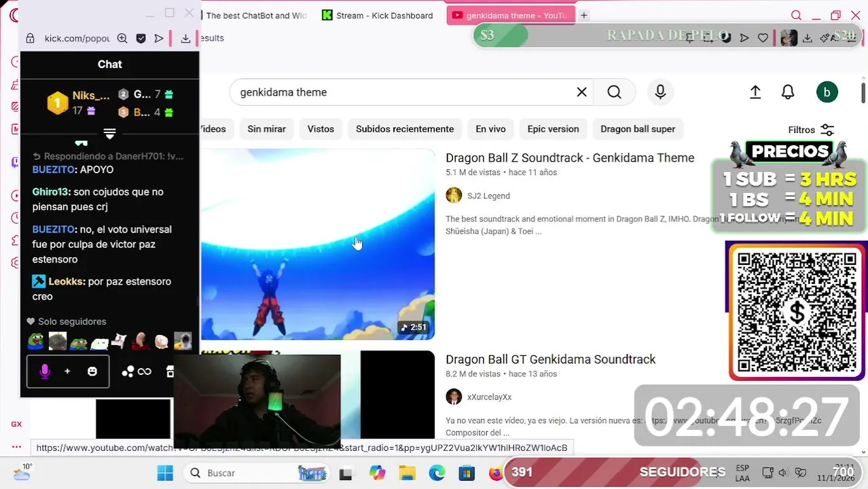
Task: Select the Pepe frog first emote
Action: click(x=36, y=341)
